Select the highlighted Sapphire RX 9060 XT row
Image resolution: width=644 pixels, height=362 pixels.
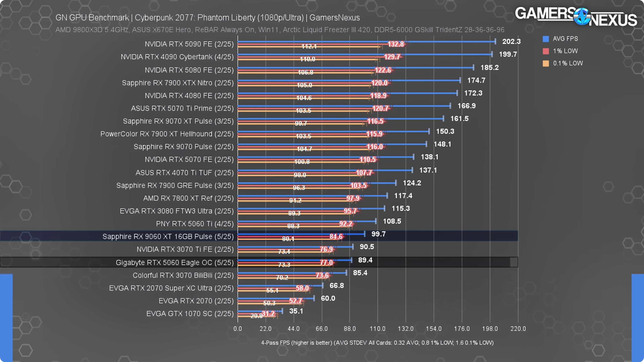pyautogui.click(x=168, y=236)
